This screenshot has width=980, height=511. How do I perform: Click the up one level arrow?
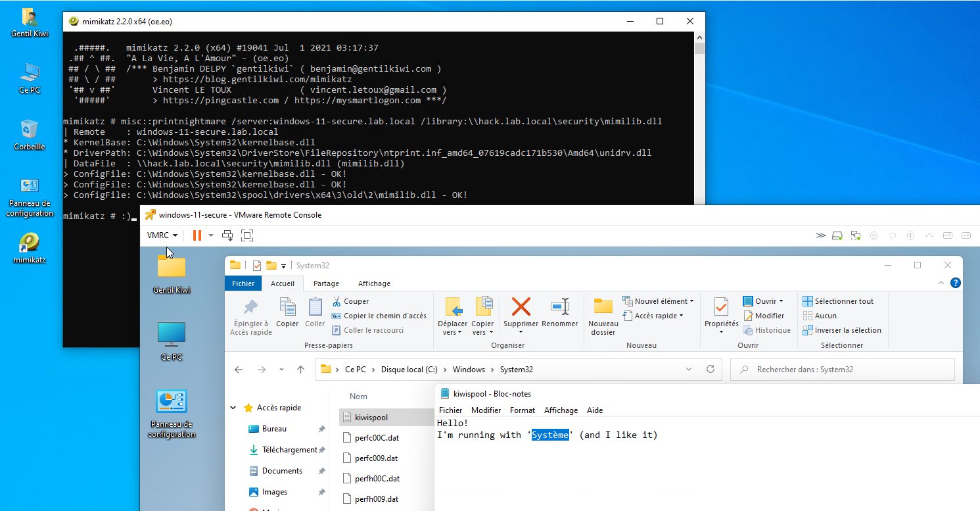(300, 370)
